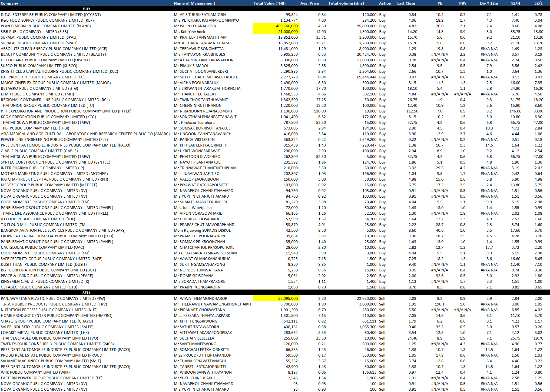Select PANJAWATTANA PLASTIC company cell
The image size is (550, 392).
[53, 298]
